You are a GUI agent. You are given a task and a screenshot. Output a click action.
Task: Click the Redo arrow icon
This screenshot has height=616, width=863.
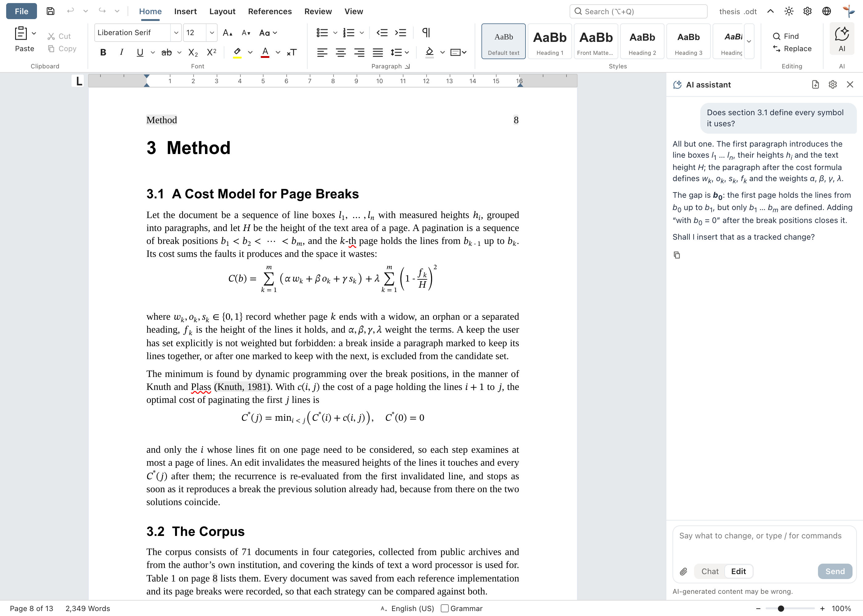click(102, 11)
